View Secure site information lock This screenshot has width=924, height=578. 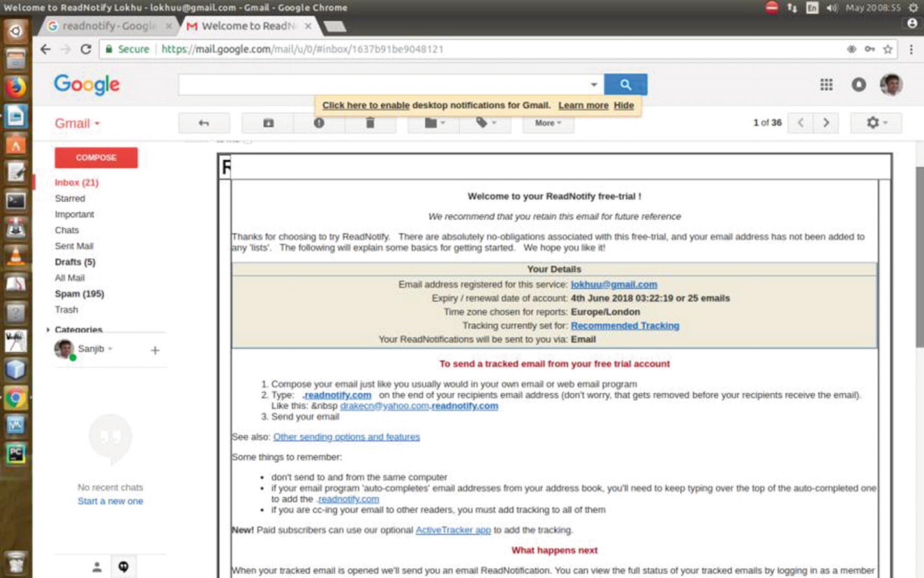pyautogui.click(x=109, y=49)
